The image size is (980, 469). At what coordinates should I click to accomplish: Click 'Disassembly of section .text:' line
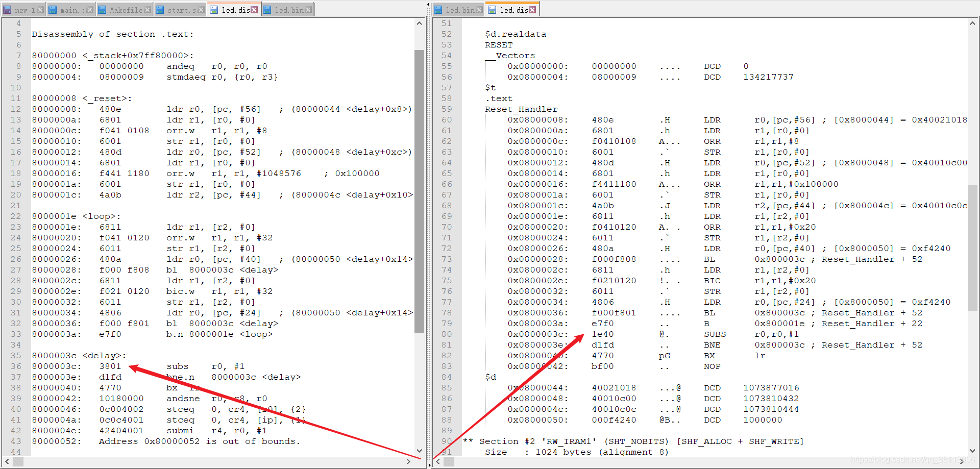click(113, 34)
